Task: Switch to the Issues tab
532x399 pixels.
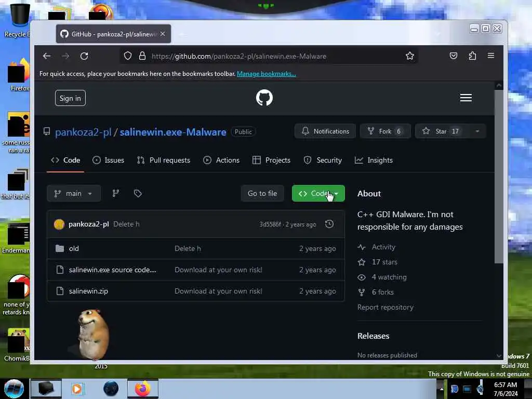Action: [108, 160]
